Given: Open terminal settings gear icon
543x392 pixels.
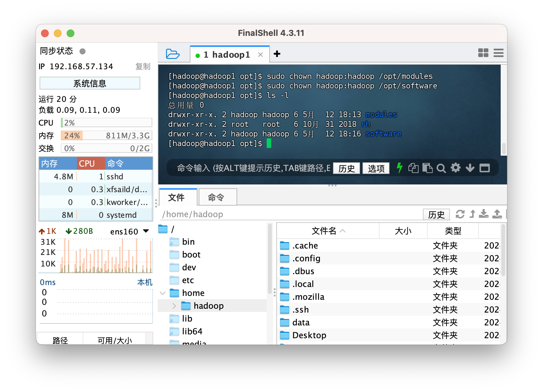Looking at the screenshot, I should pyautogui.click(x=455, y=167).
